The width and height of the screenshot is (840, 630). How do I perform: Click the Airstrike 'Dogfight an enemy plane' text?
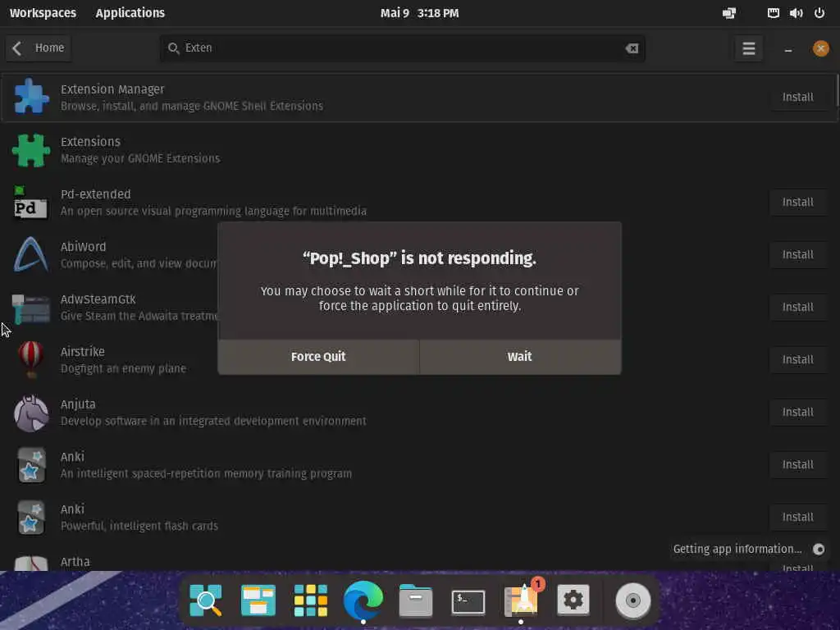tap(123, 368)
